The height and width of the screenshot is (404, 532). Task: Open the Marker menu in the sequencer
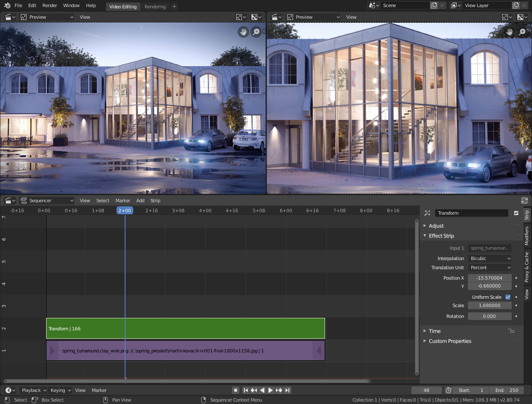(x=123, y=200)
